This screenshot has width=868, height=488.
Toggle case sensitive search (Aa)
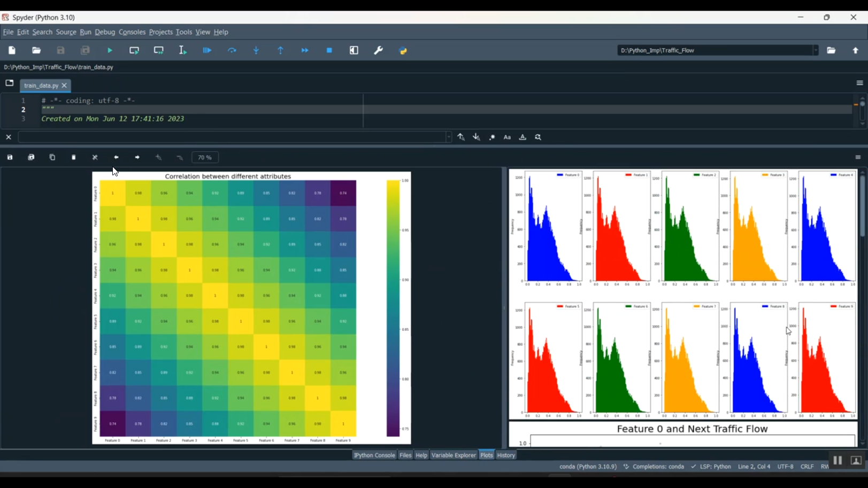click(x=508, y=137)
